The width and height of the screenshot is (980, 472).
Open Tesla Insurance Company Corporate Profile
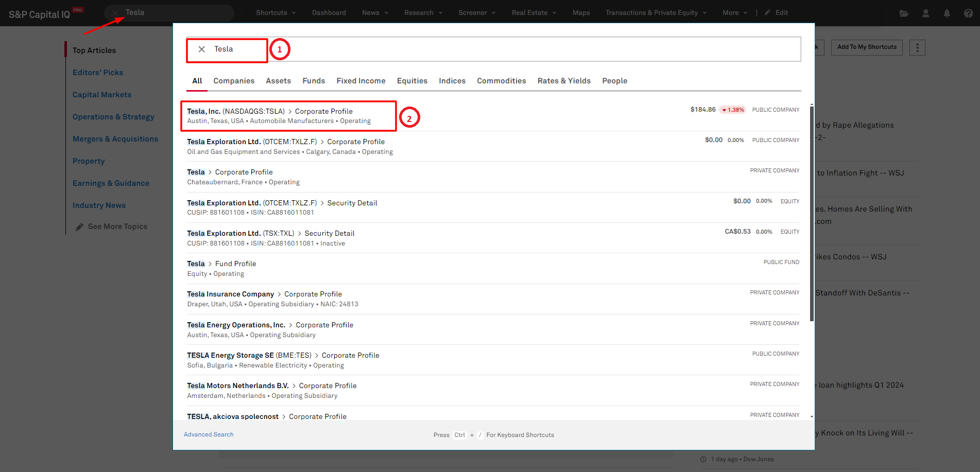click(x=492, y=299)
